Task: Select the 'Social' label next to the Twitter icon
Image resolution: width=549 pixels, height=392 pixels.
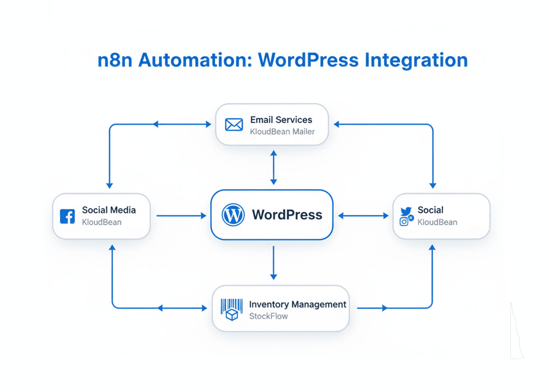Action: pos(430,210)
